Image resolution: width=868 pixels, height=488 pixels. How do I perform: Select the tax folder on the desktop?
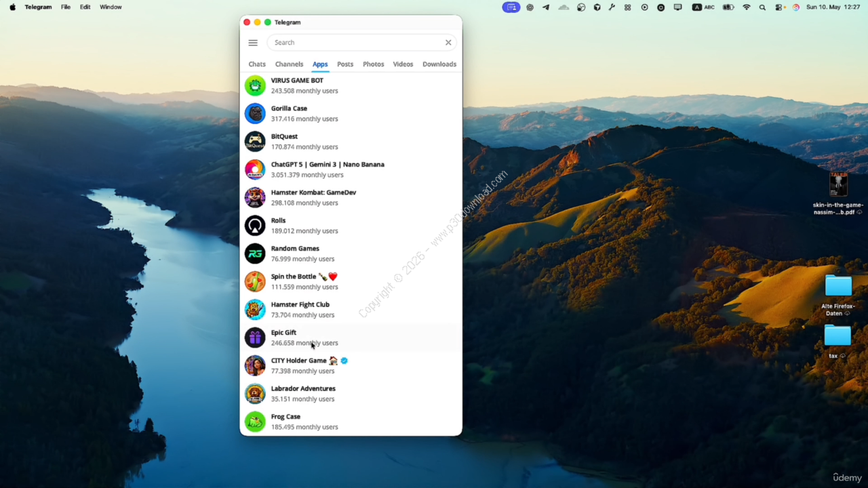[x=837, y=342]
